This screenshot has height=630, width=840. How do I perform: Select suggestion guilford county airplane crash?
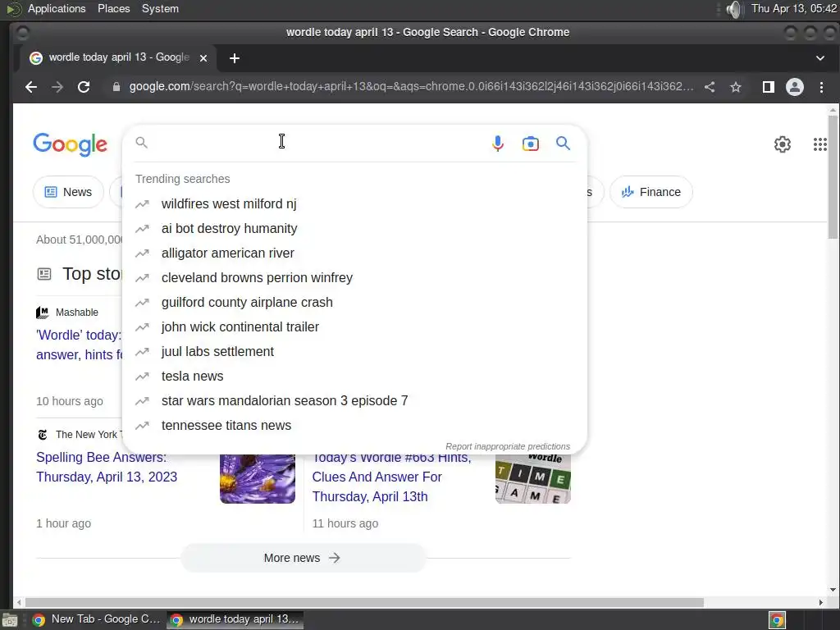click(354, 303)
